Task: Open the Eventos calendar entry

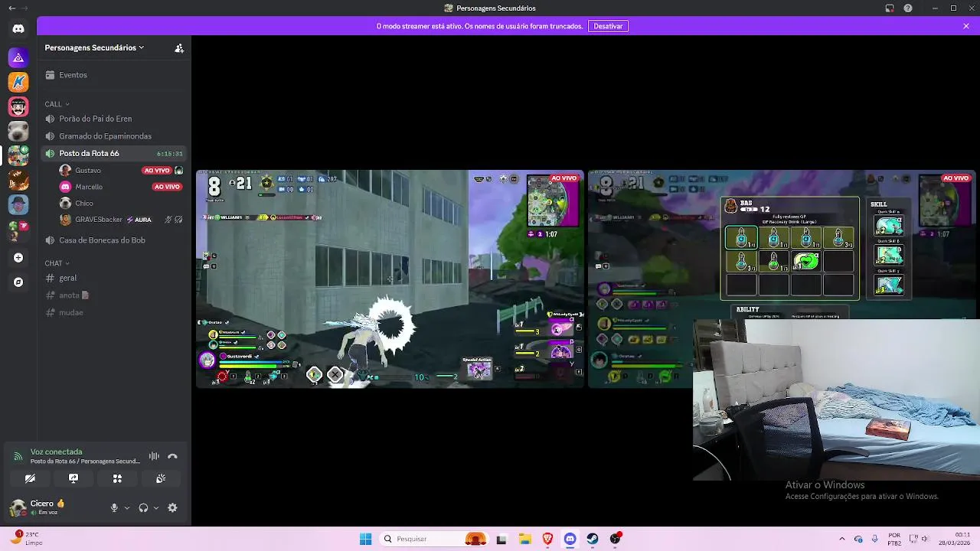Action: click(115, 75)
